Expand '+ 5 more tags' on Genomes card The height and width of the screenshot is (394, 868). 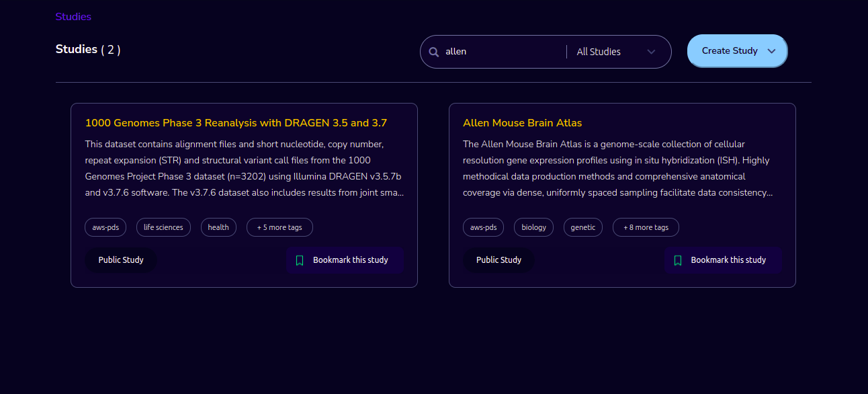279,227
